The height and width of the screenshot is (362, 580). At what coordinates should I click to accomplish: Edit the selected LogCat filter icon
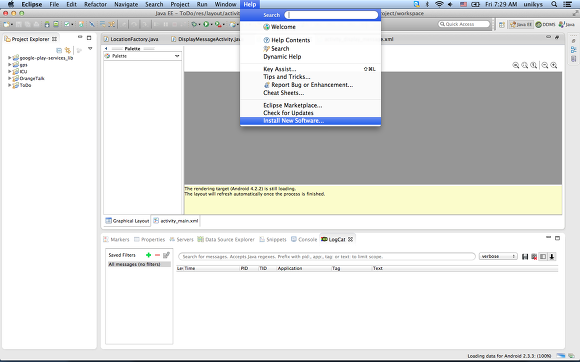coord(166,255)
